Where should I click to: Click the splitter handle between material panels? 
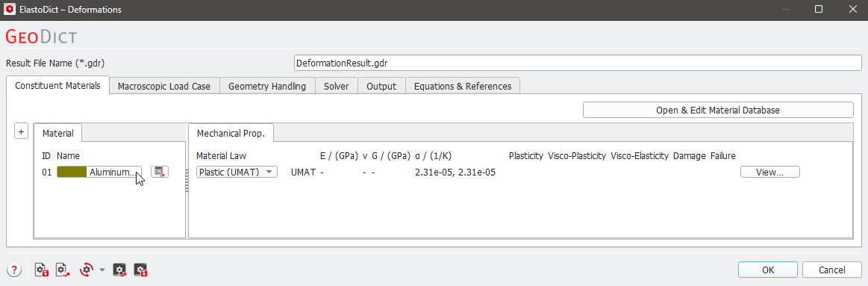(187, 181)
